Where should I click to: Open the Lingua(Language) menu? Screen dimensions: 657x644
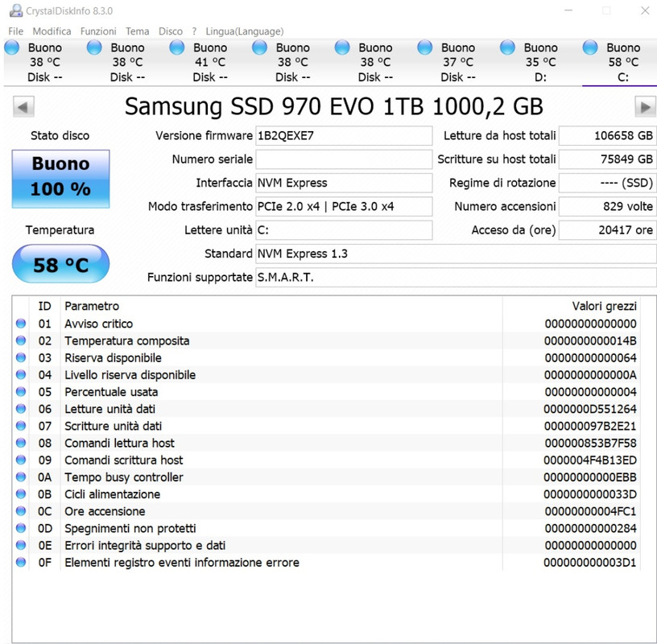click(x=245, y=31)
